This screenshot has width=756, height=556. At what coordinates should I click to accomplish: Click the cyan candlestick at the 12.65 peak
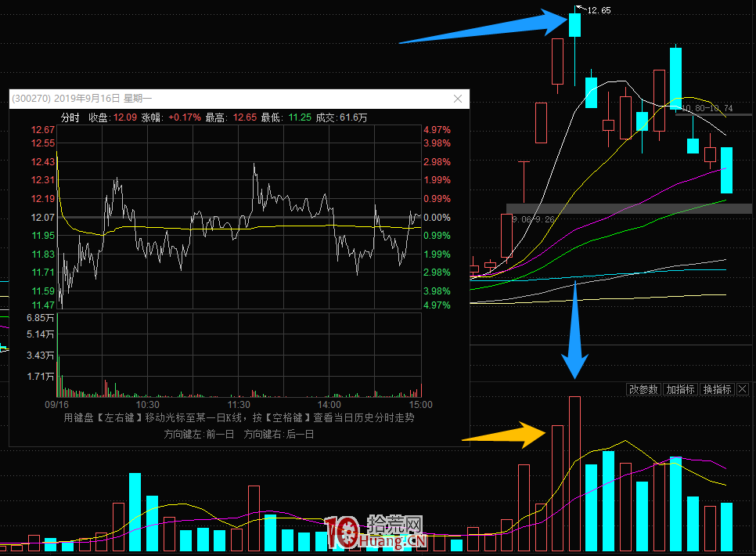(574, 25)
